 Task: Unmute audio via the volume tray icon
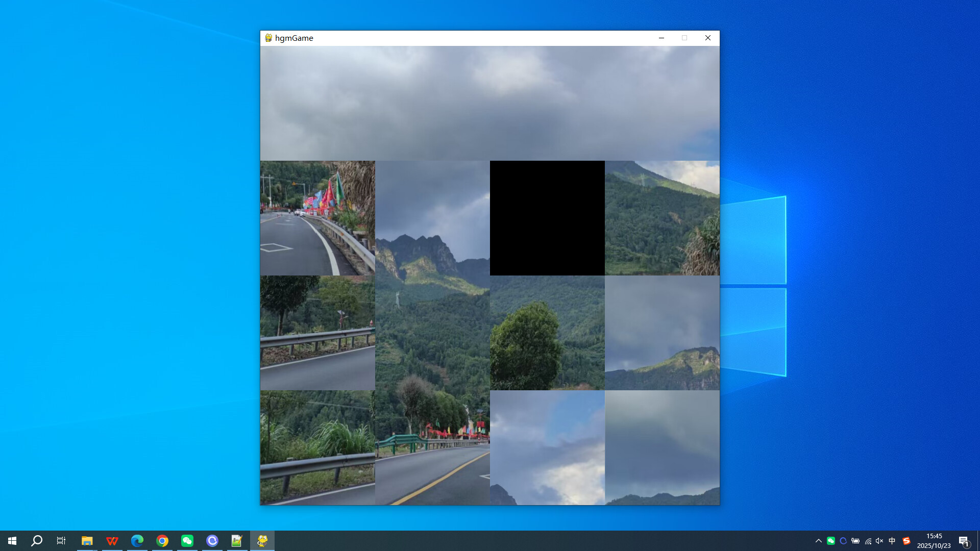(879, 540)
